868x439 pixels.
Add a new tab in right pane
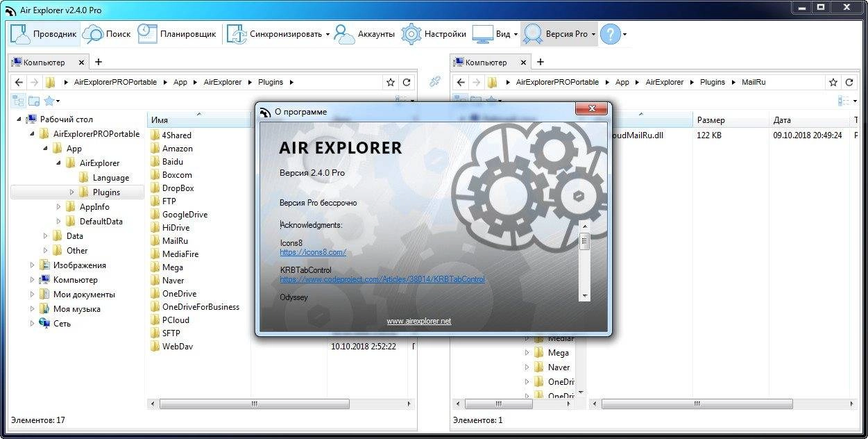[540, 63]
